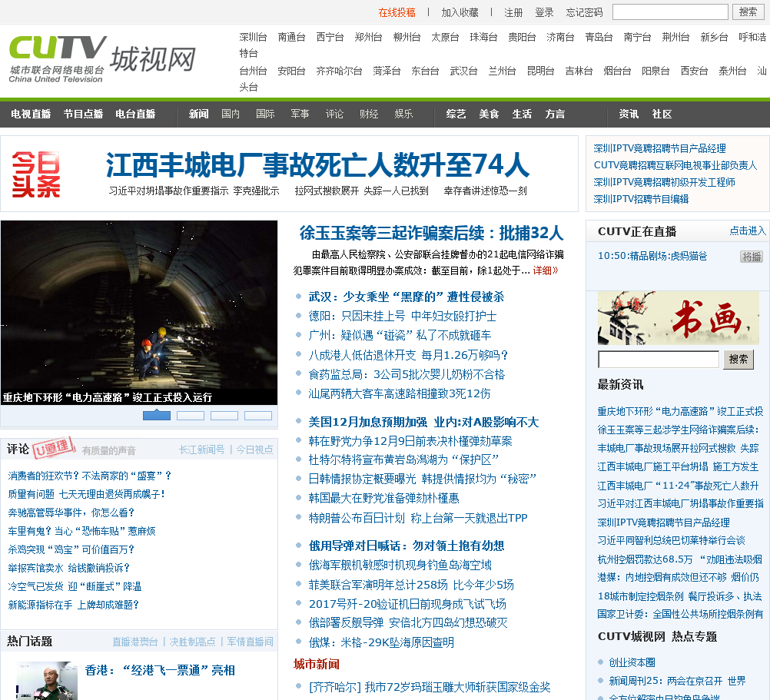
Task: Open 新闻周刊25 两会在京召开 topic
Action: pos(677,681)
